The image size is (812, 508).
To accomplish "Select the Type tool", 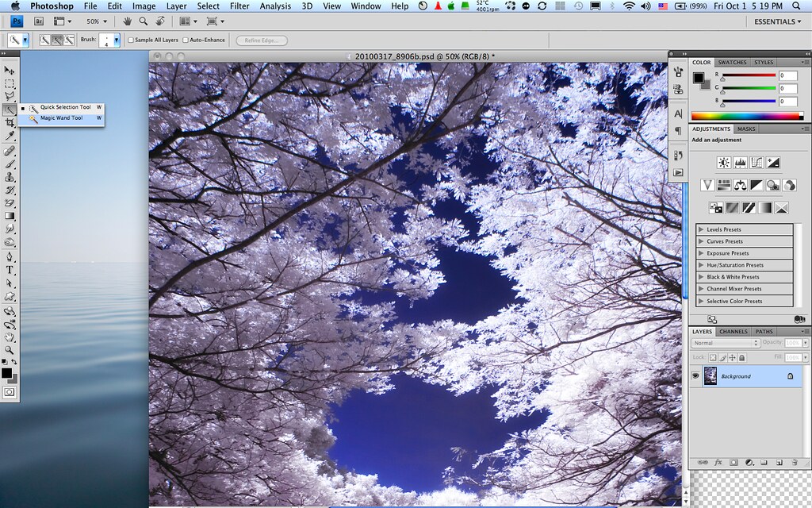I will coord(10,270).
